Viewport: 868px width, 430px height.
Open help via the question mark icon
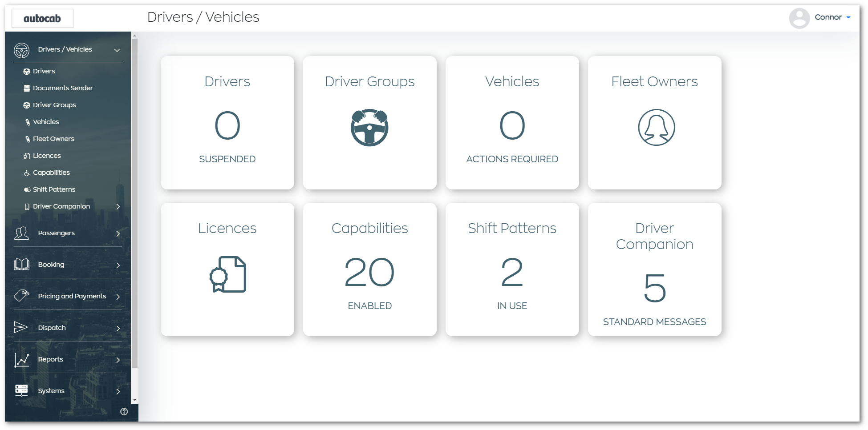tap(124, 412)
